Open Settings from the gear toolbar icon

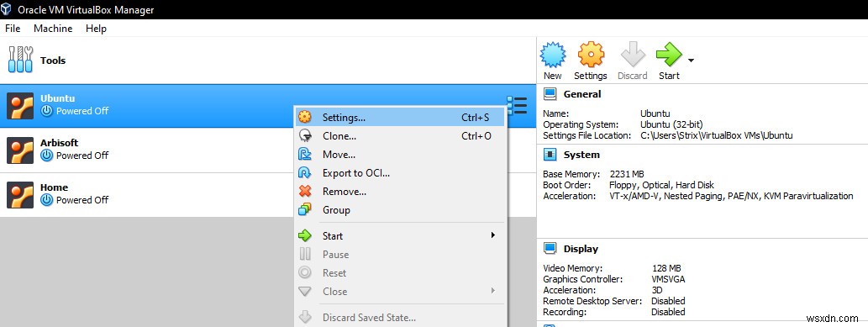click(591, 55)
